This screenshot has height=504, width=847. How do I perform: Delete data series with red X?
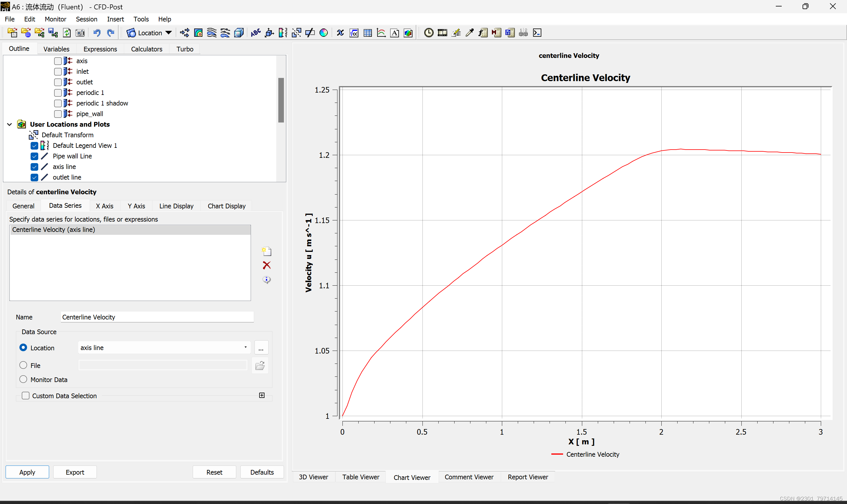[267, 265]
